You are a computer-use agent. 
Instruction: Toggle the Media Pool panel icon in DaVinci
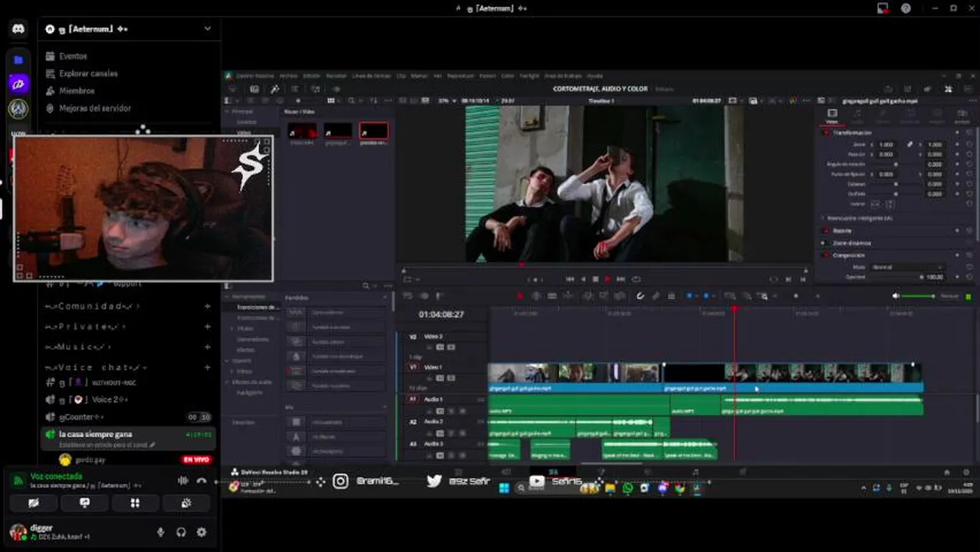(x=255, y=89)
